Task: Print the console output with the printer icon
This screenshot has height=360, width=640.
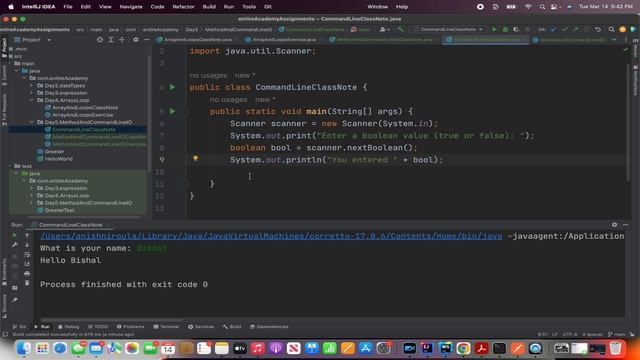Action: (x=27, y=273)
